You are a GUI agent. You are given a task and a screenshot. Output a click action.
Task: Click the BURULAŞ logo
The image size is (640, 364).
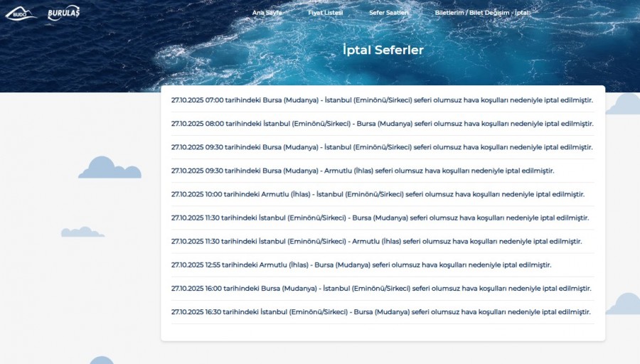63,14
